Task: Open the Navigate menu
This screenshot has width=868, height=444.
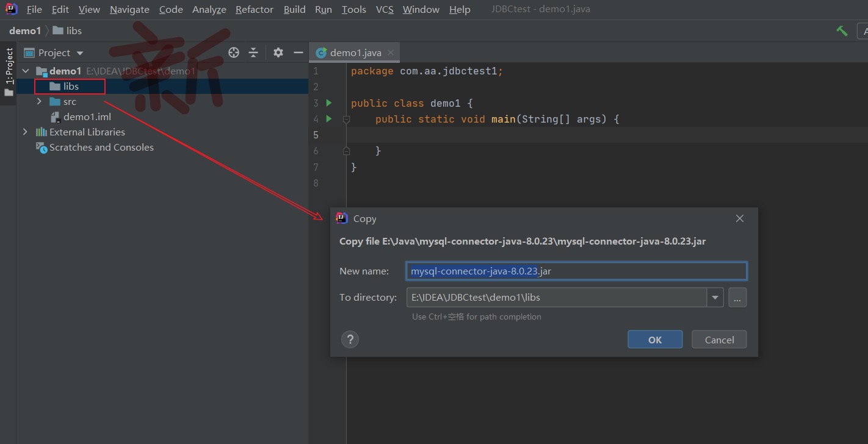Action: point(129,9)
